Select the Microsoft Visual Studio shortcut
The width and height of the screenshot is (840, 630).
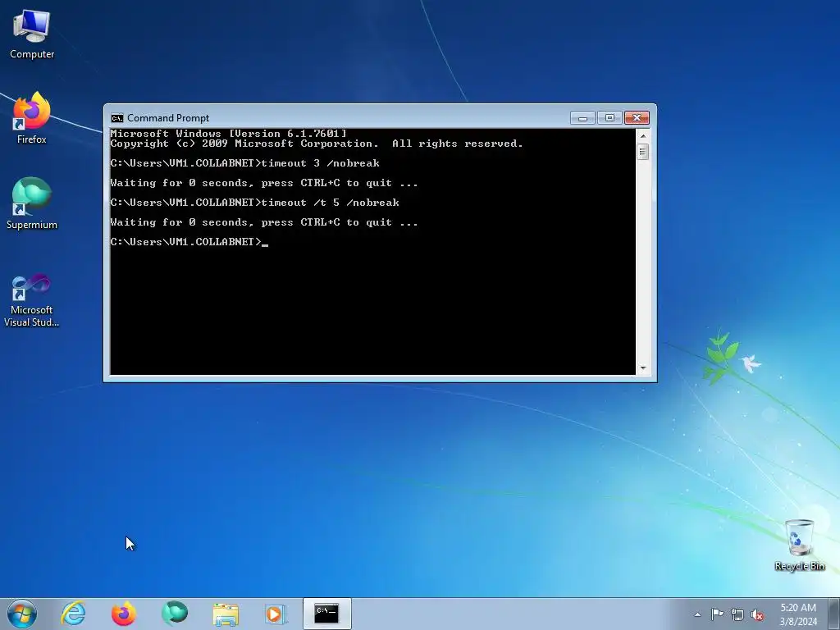pyautogui.click(x=32, y=300)
